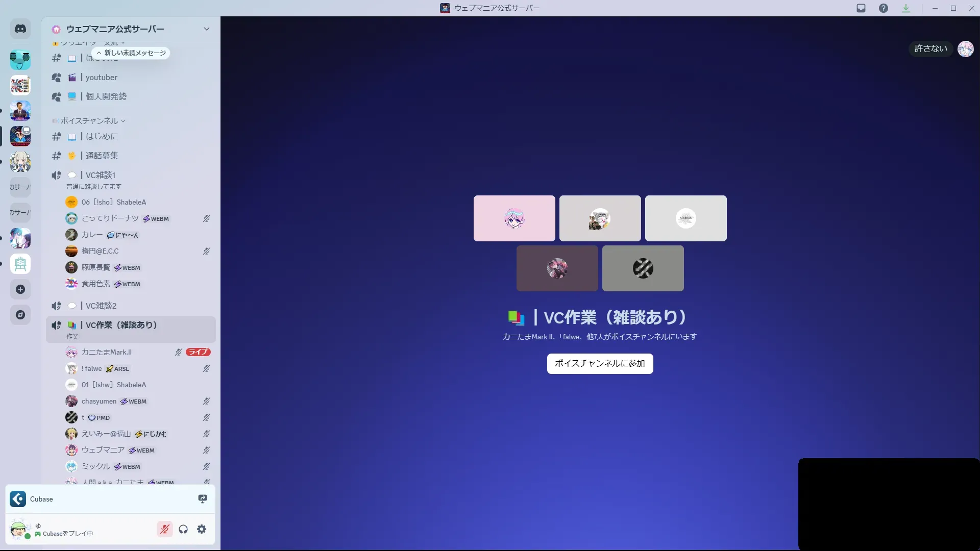Click the Add a Server plus icon
Viewport: 980px width, 551px height.
[20, 290]
